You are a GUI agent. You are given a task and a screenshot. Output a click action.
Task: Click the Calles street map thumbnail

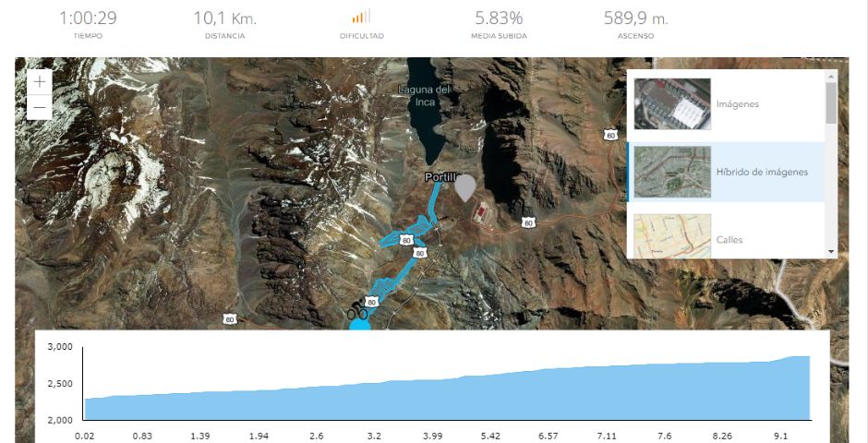pyautogui.click(x=672, y=236)
